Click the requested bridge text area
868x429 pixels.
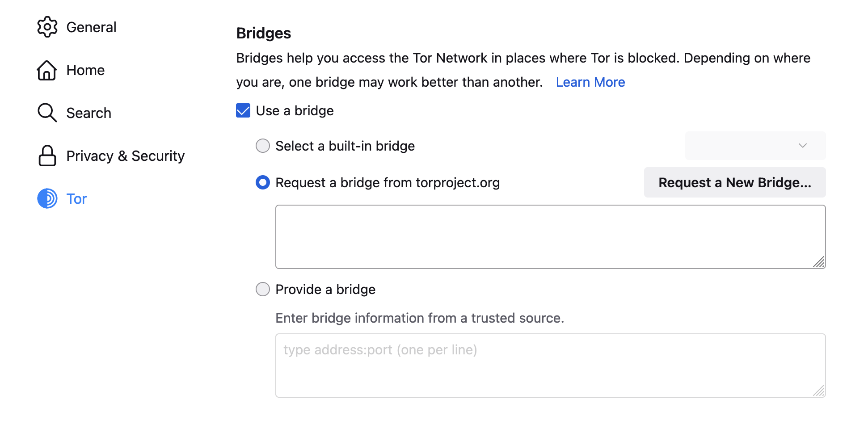point(550,237)
